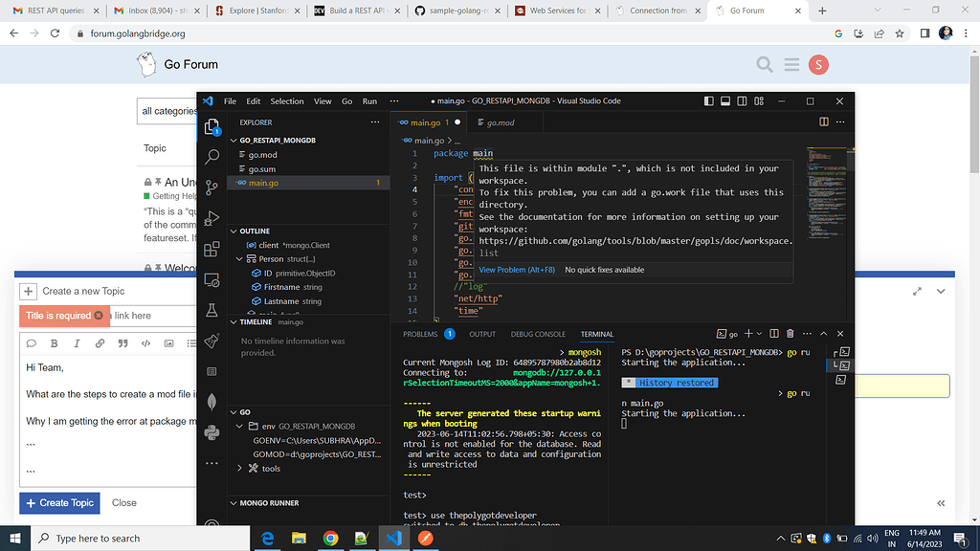
Task: Click the Close link in the topic composer
Action: pos(123,503)
